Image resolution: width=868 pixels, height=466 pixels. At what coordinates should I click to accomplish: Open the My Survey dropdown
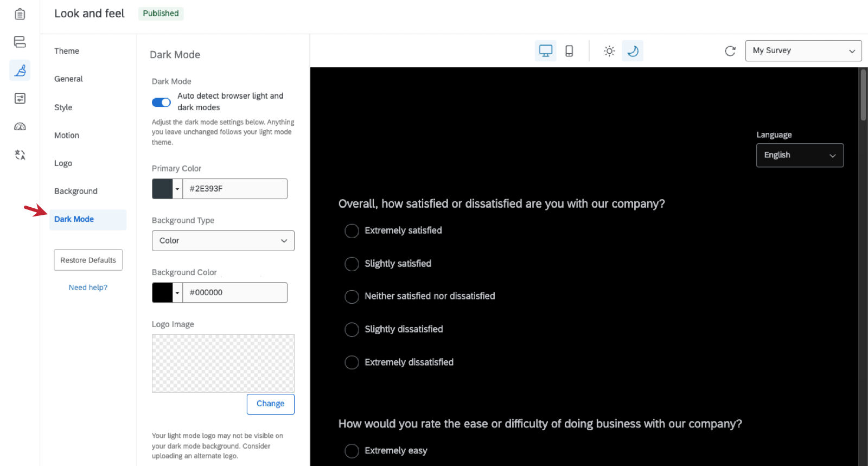click(803, 51)
